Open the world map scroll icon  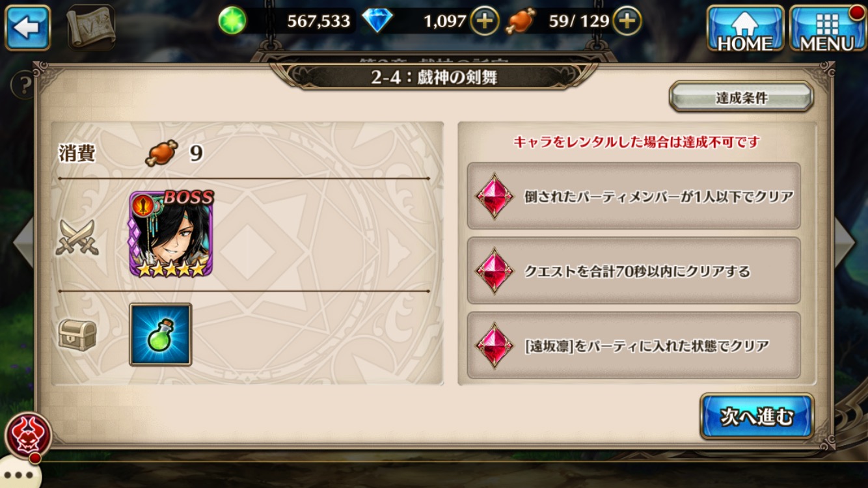pyautogui.click(x=90, y=27)
